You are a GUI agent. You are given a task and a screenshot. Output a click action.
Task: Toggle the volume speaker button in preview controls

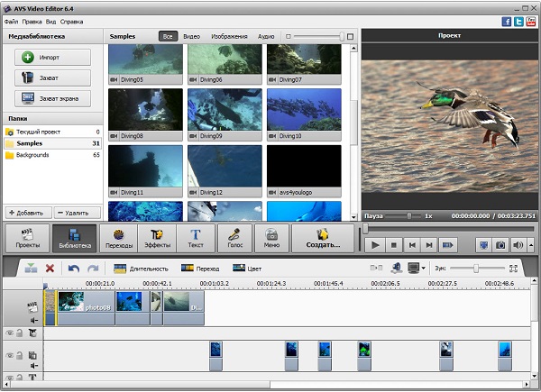tap(518, 244)
